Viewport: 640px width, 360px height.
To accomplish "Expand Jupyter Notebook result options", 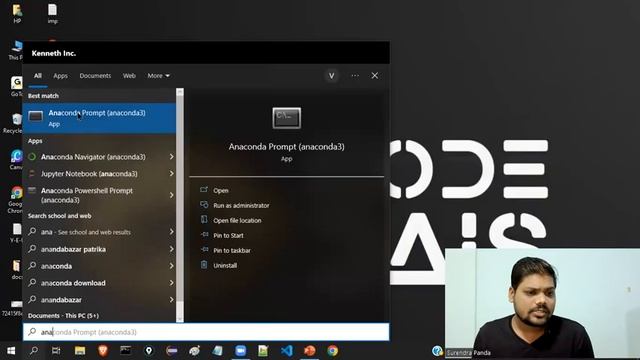I will (171, 173).
